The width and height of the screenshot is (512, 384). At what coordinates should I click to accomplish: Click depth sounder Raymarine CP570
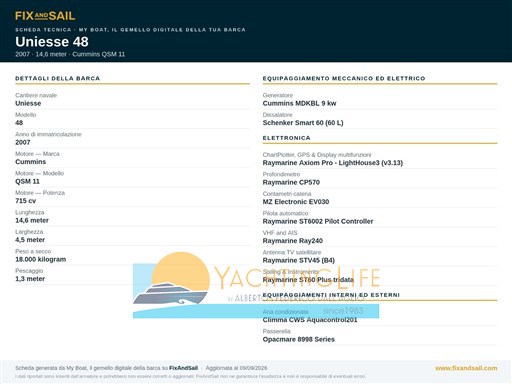pyautogui.click(x=291, y=182)
